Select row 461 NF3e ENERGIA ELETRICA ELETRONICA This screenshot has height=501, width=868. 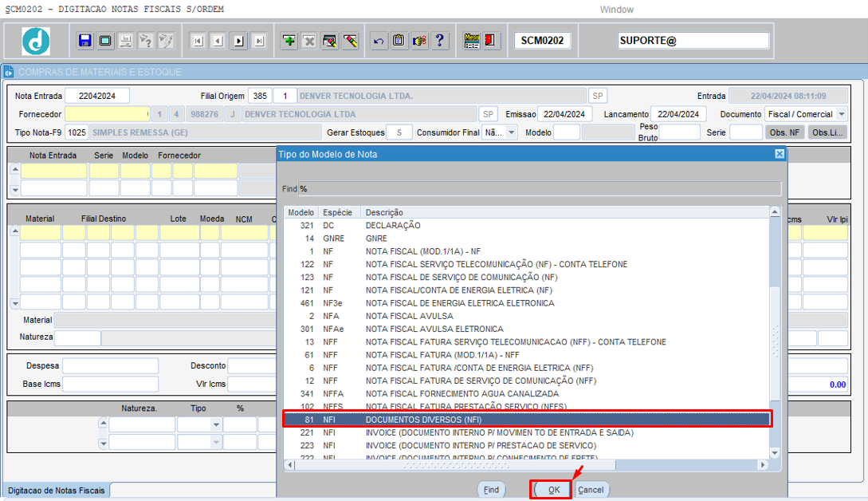pos(526,303)
